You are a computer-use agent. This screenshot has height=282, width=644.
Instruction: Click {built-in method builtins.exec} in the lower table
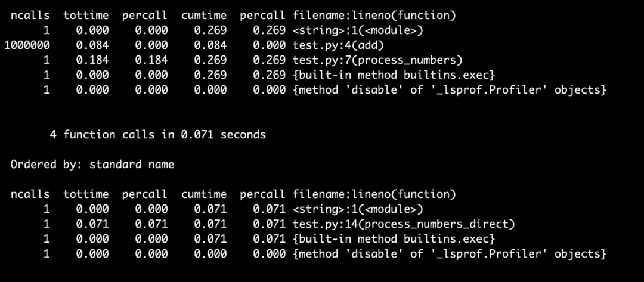pos(394,238)
